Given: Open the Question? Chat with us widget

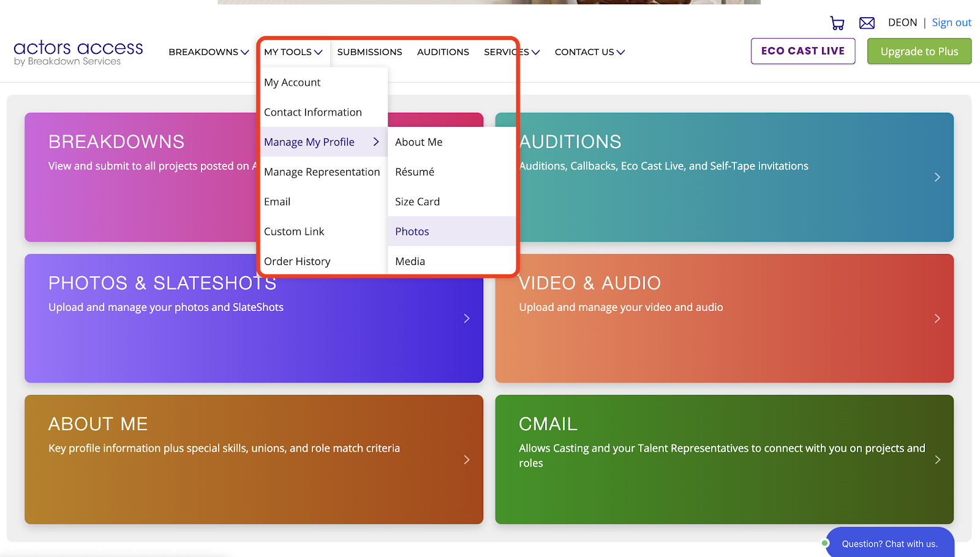Looking at the screenshot, I should [x=889, y=544].
